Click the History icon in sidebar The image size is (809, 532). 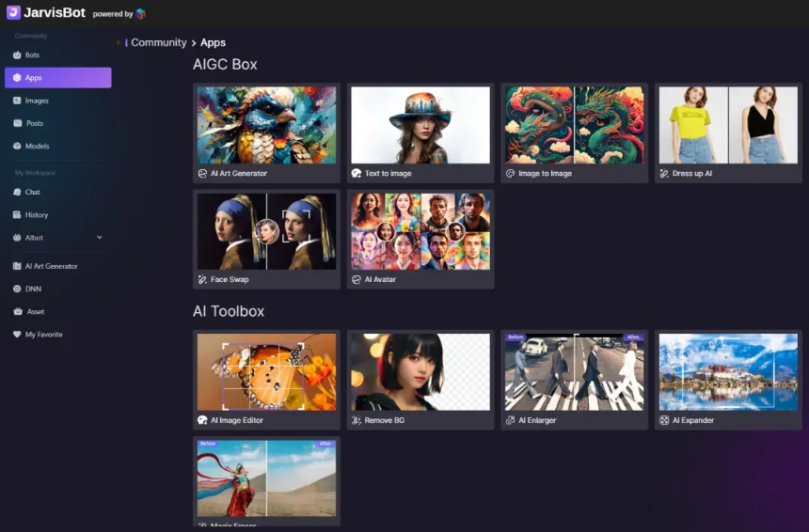(x=17, y=214)
